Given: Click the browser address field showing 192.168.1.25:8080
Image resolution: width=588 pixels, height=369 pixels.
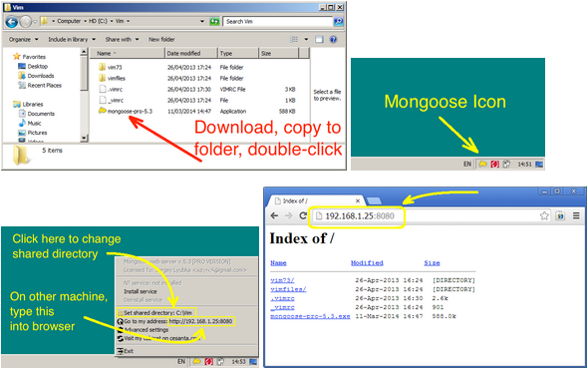Looking at the screenshot, I should pos(432,215).
